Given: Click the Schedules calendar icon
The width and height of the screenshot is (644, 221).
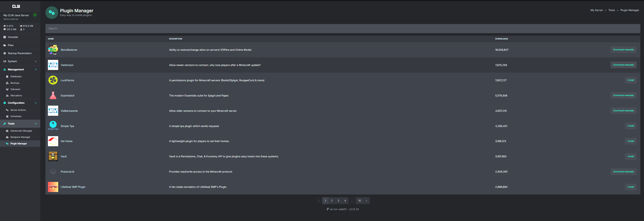Looking at the screenshot, I should point(7,116).
